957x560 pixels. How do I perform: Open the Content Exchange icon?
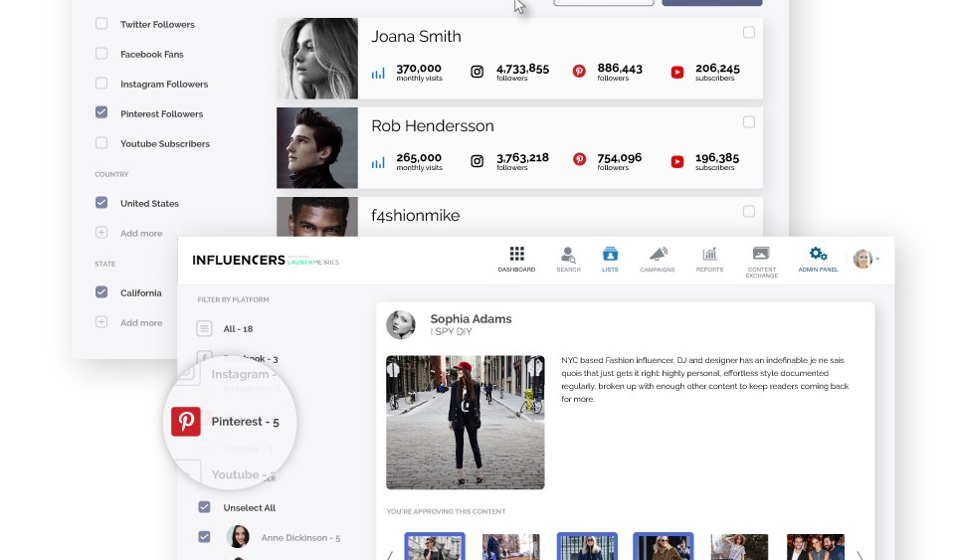tap(761, 254)
